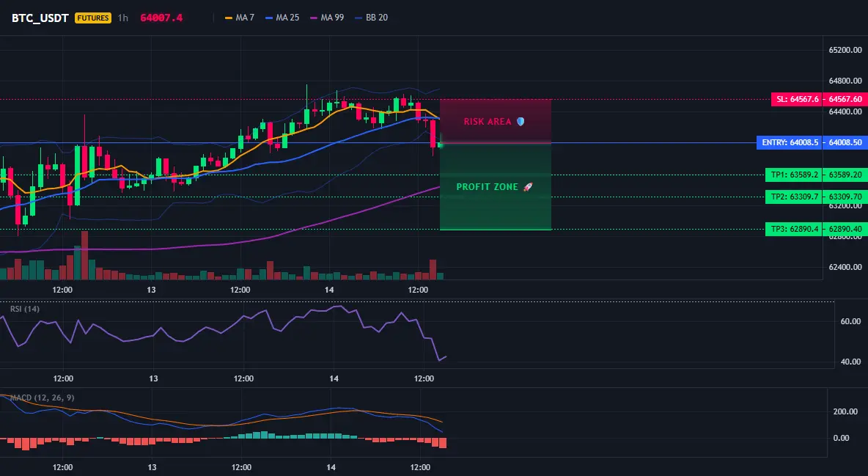Select the TP3: 62890.4 target label

pos(794,229)
